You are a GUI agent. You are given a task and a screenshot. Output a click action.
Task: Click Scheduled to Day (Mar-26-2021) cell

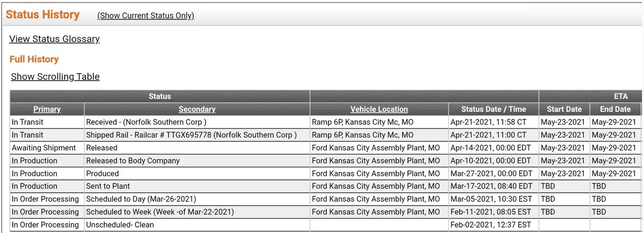click(141, 199)
